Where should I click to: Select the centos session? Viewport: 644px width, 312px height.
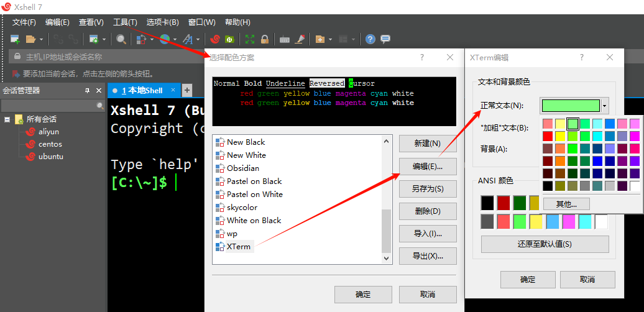[50, 144]
